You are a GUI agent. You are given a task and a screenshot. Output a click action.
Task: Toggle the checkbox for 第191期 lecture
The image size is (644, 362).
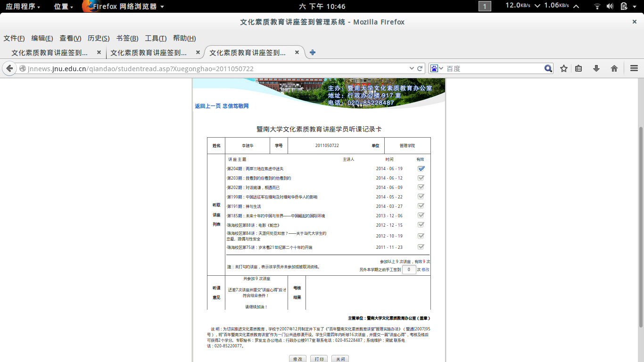(421, 206)
